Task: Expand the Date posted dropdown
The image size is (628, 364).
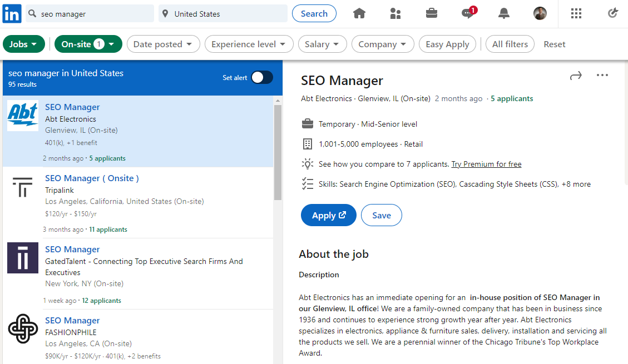Action: point(163,44)
